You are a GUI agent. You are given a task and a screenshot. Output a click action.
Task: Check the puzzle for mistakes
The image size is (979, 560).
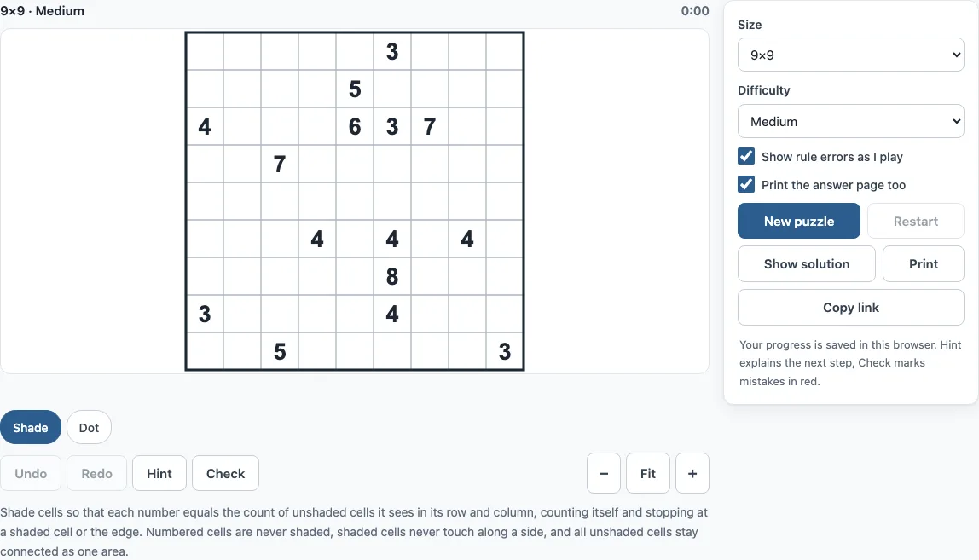coord(225,473)
